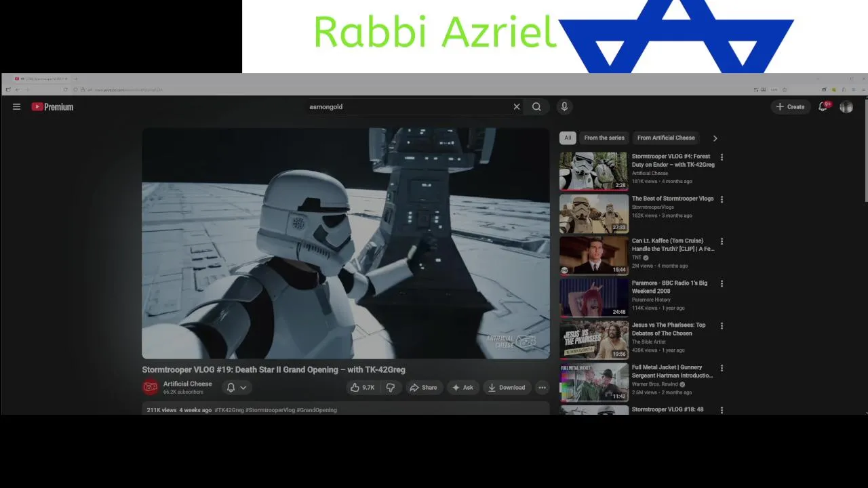Image resolution: width=868 pixels, height=488 pixels.
Task: Select the From the series chip
Action: click(604, 138)
